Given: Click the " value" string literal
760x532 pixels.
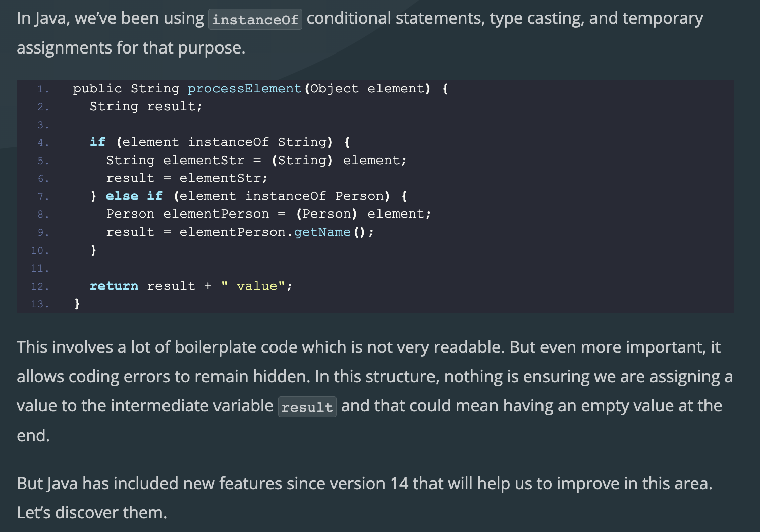Looking at the screenshot, I should 253,286.
